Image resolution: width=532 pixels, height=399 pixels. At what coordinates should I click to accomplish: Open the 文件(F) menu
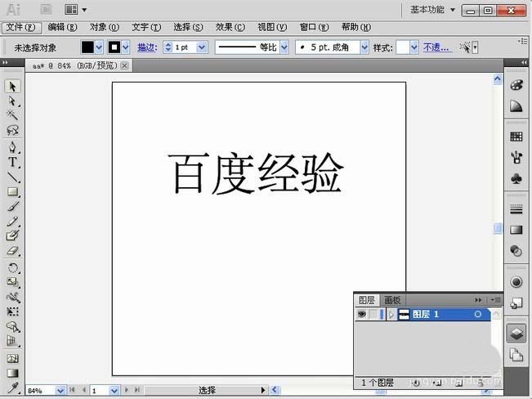pyautogui.click(x=21, y=27)
